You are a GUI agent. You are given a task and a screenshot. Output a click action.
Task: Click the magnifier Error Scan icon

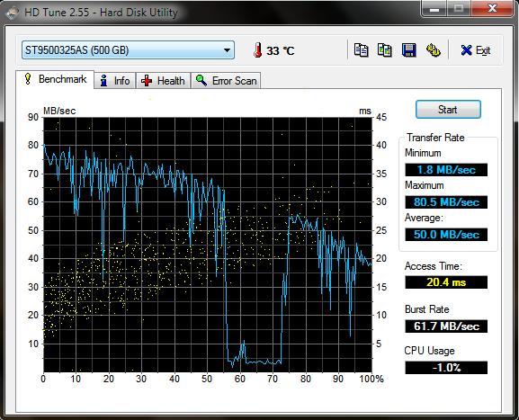pos(201,80)
